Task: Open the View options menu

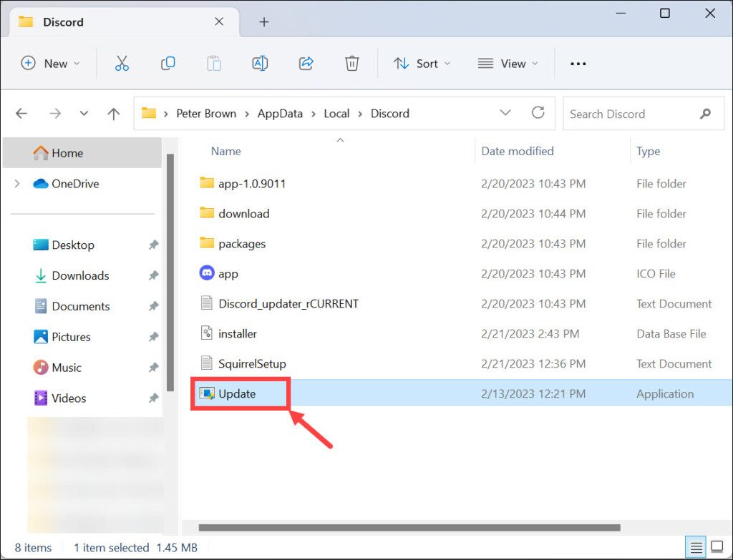Action: pyautogui.click(x=505, y=64)
